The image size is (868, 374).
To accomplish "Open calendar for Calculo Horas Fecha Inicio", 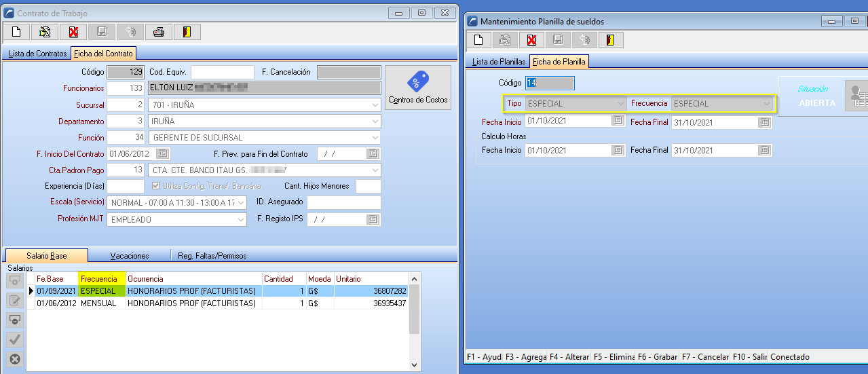I will coord(618,150).
